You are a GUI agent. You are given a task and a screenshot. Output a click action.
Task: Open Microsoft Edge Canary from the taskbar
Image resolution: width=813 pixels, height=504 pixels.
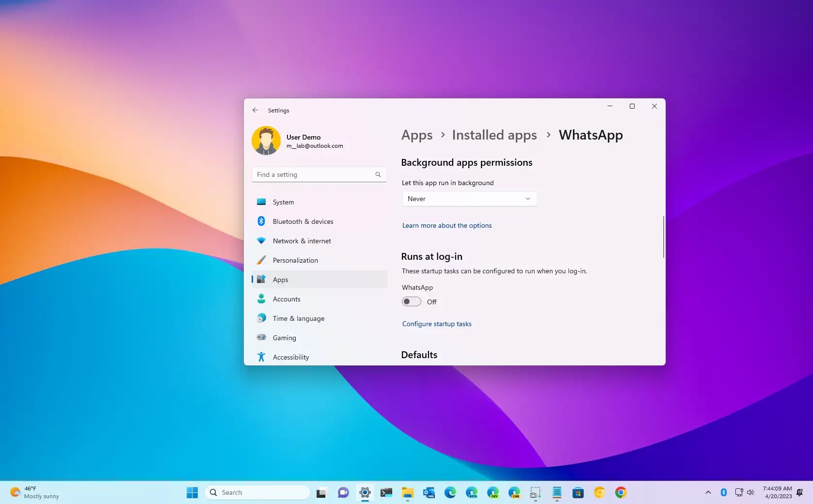pos(514,492)
